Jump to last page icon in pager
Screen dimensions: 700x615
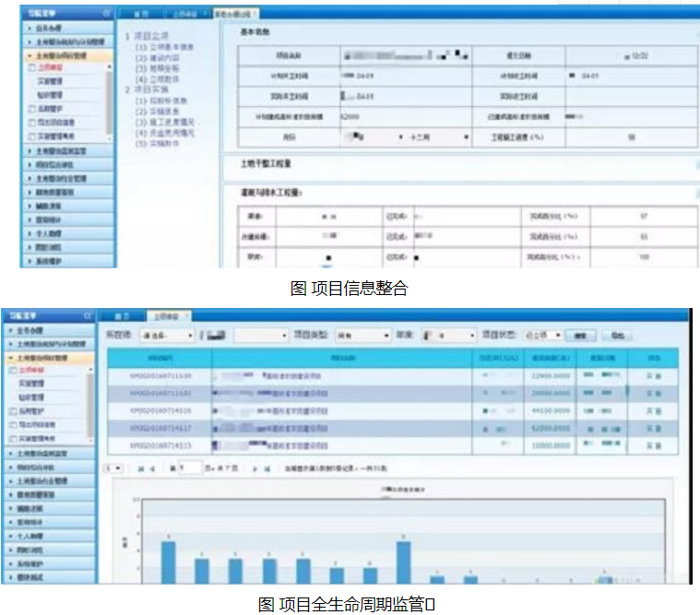(x=267, y=468)
